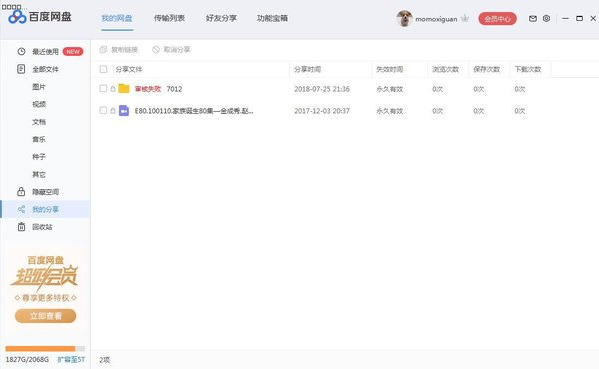Click the 复制链接 copy icon
599x369 pixels.
coord(103,50)
